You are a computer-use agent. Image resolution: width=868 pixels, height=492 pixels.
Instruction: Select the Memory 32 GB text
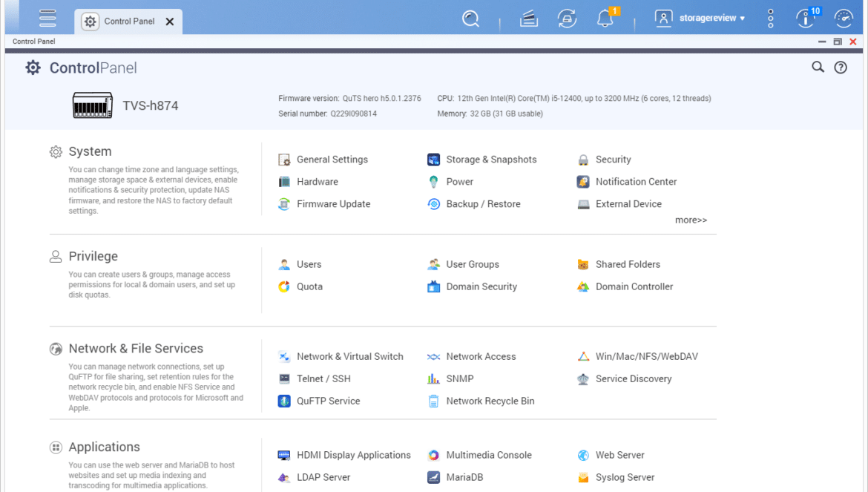point(490,114)
